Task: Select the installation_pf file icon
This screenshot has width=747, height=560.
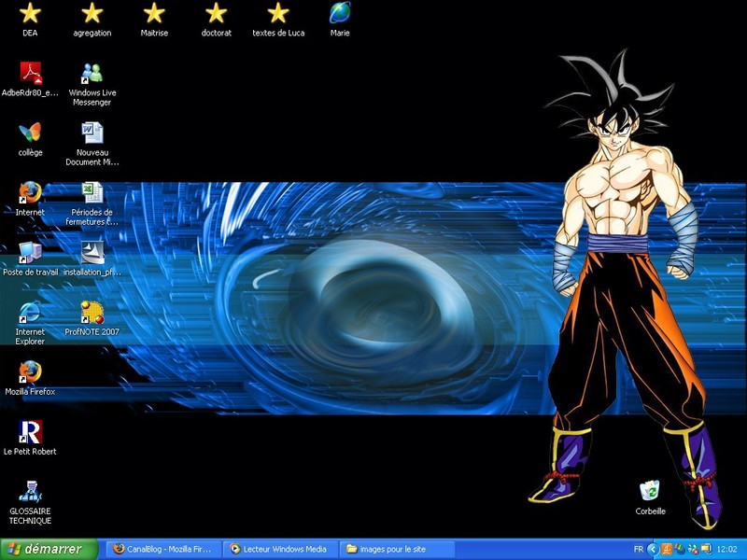Action: click(92, 252)
